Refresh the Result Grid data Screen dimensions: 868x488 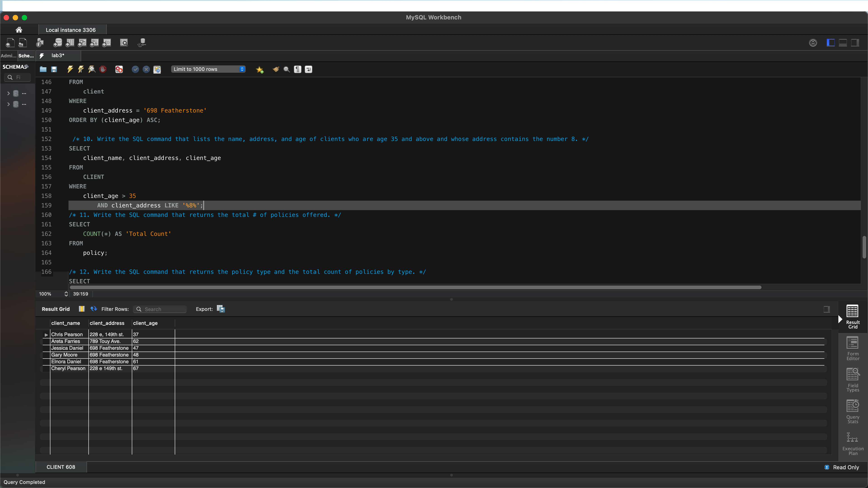93,309
